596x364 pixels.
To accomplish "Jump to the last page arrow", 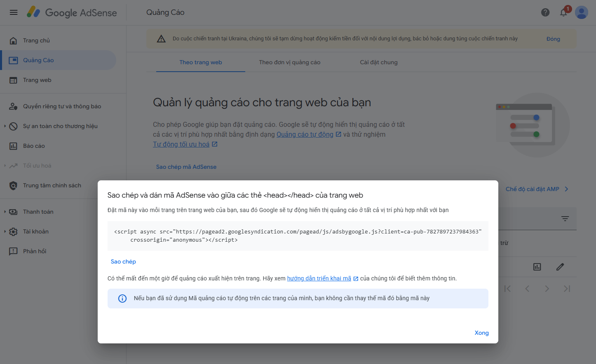I will (x=567, y=289).
